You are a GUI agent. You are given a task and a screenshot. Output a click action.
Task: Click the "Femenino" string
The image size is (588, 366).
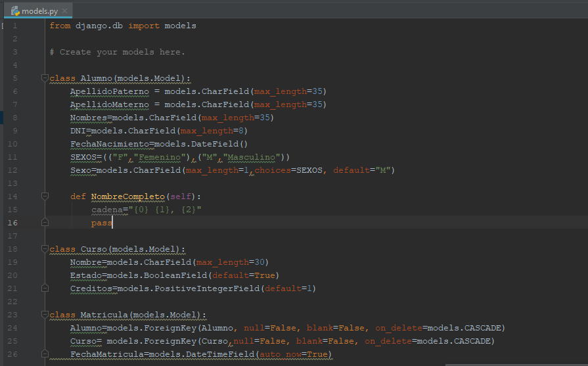tap(160, 157)
